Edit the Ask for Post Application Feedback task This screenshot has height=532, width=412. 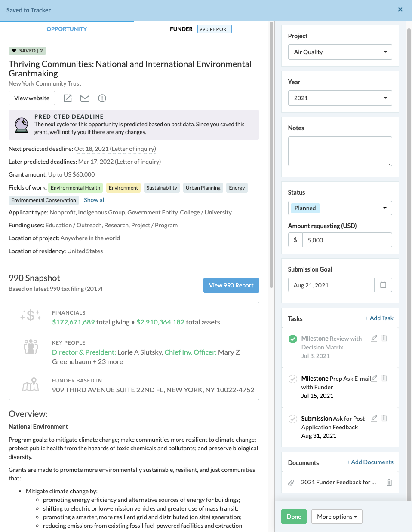pyautogui.click(x=374, y=418)
